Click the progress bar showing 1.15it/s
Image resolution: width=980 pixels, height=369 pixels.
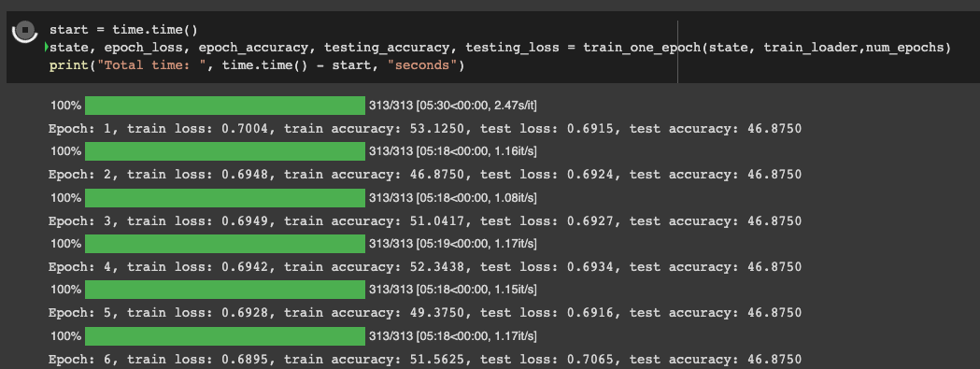225,291
